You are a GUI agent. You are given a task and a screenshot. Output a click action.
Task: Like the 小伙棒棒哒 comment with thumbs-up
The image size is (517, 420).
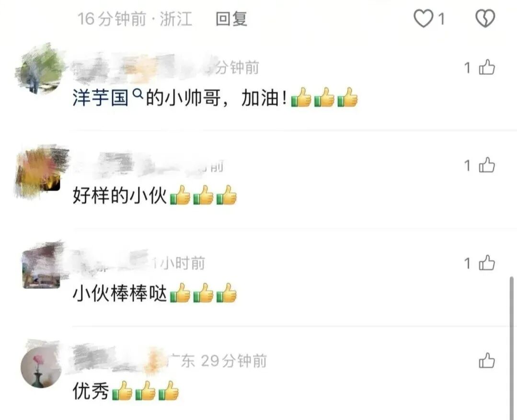[x=487, y=263]
